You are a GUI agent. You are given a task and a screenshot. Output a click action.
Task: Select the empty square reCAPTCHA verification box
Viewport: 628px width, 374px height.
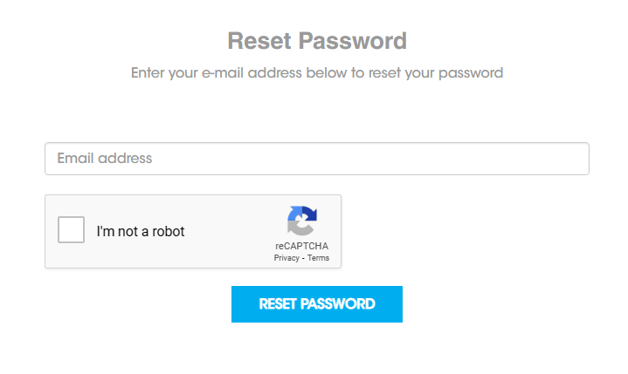click(x=71, y=229)
